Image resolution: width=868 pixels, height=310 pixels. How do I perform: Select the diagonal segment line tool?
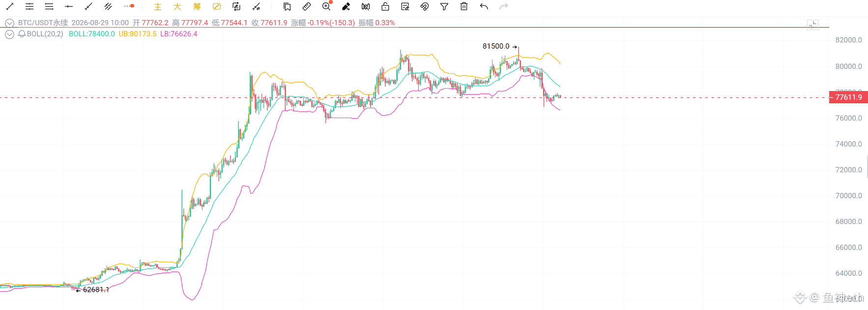pyautogui.click(x=88, y=6)
